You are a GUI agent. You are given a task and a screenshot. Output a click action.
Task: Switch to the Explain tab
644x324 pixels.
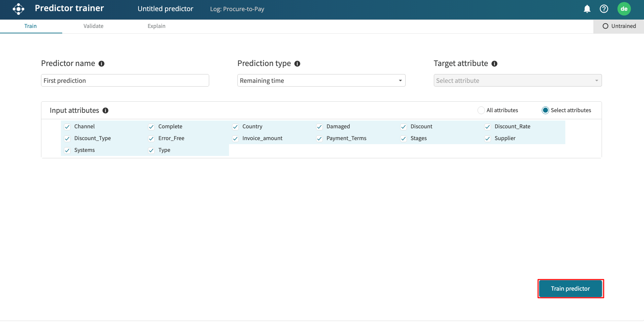156,26
